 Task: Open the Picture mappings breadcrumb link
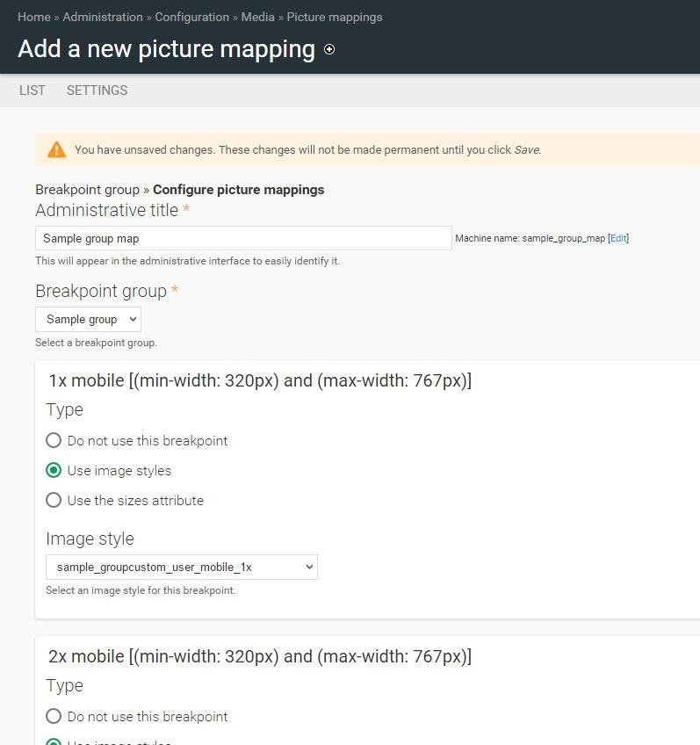(335, 17)
